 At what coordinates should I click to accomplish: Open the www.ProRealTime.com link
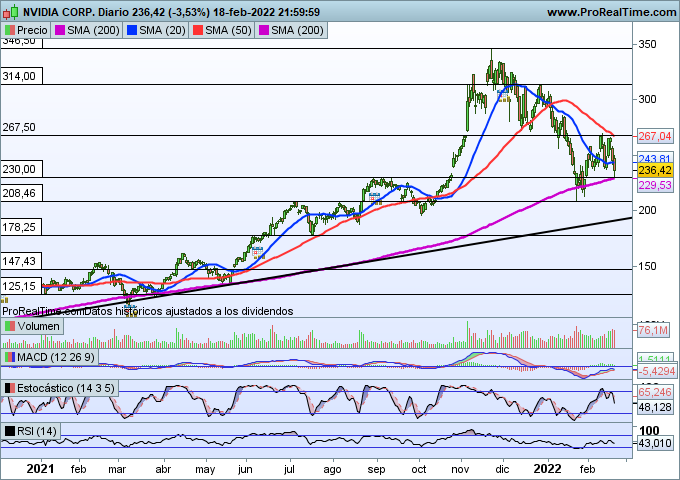click(x=611, y=12)
